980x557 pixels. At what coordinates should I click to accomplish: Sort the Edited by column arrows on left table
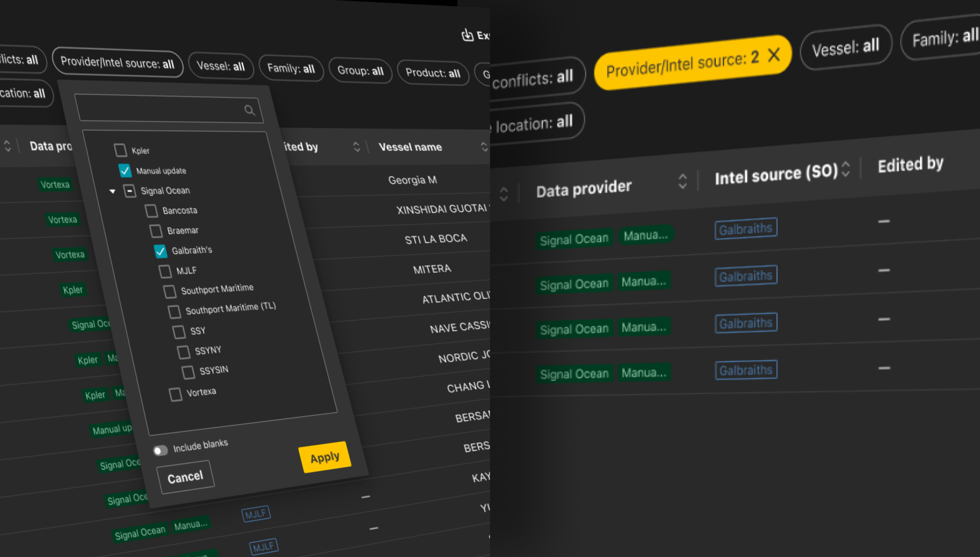point(356,147)
